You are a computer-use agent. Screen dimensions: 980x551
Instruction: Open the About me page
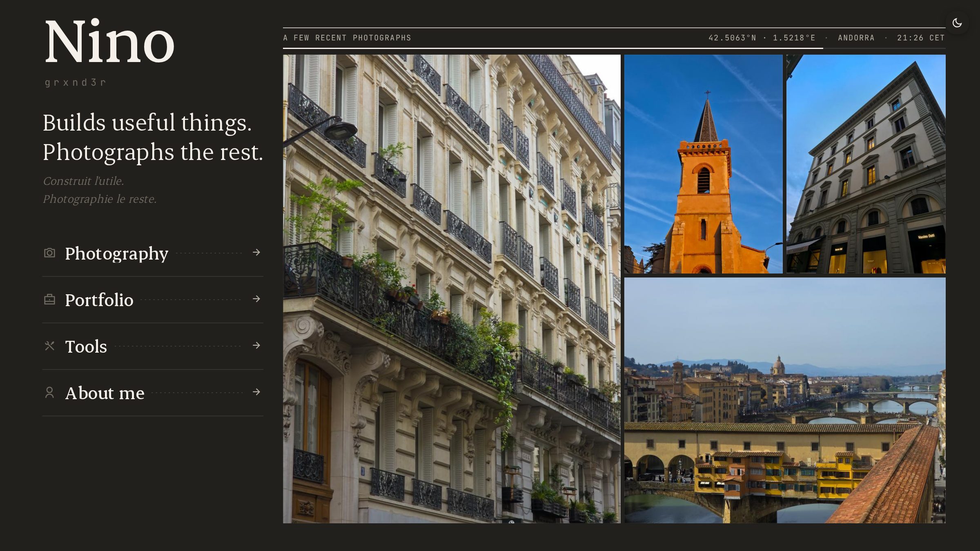click(x=153, y=393)
